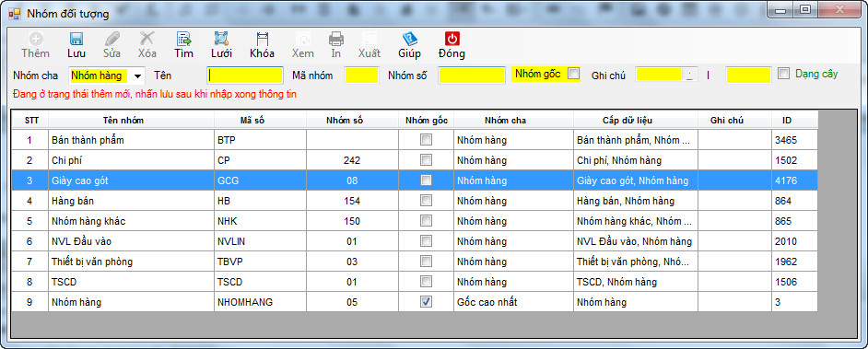This screenshot has height=349, width=868.
Task: Select the Chi phí name cell
Action: [x=131, y=160]
